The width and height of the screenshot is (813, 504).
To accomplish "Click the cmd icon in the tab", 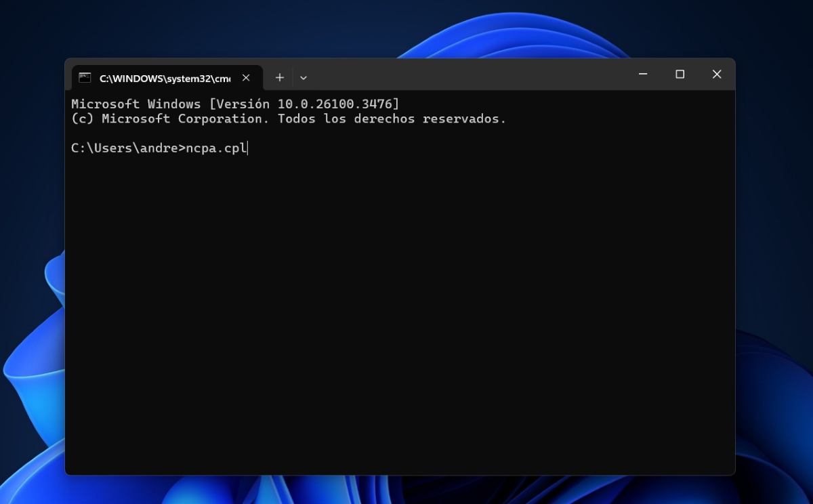I will 85,78.
